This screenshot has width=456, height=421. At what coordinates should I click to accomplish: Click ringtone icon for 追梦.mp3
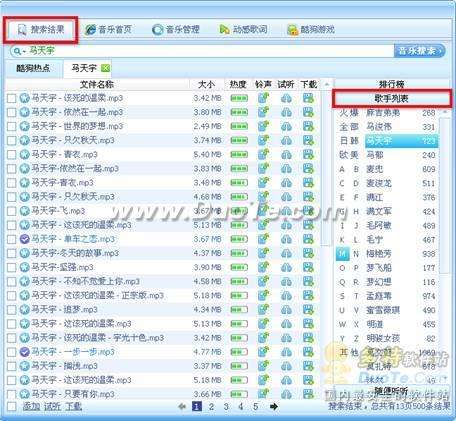[x=263, y=309]
